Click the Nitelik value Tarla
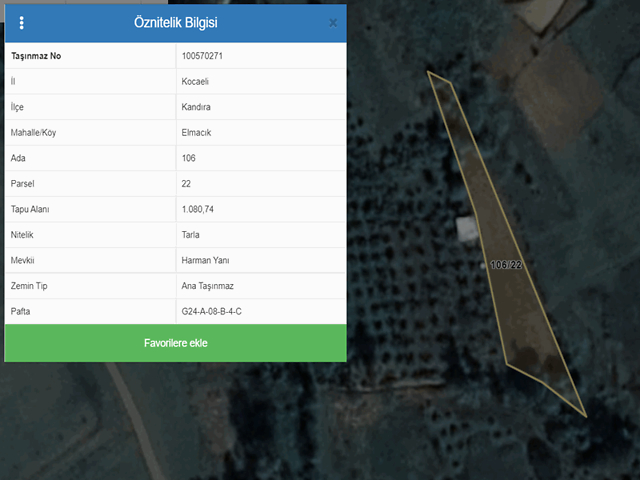The image size is (640, 480). pos(191,235)
